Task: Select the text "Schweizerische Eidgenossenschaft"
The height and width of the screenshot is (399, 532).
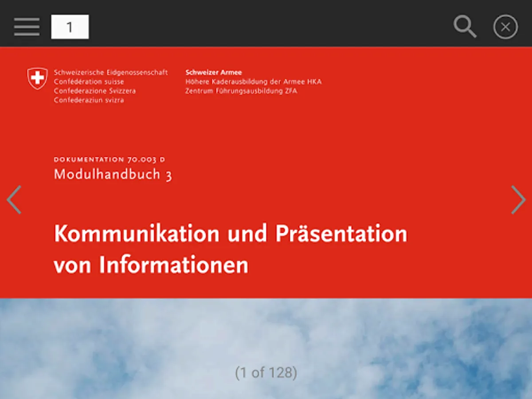Action: point(111,72)
